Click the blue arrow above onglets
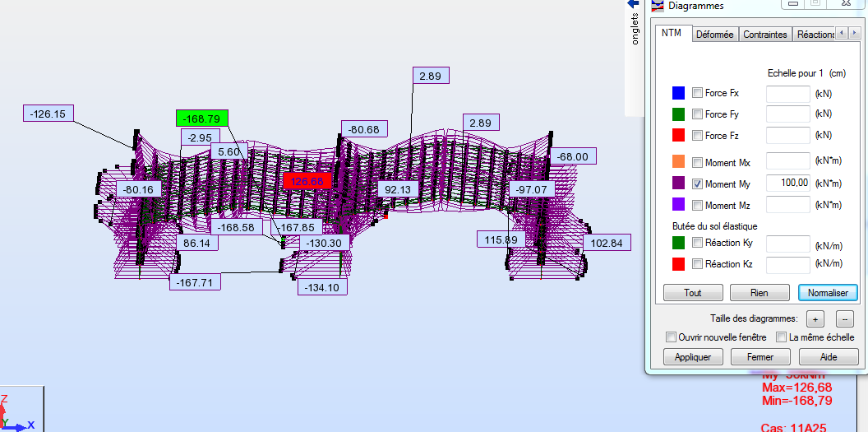The width and height of the screenshot is (868, 432). pos(632,4)
